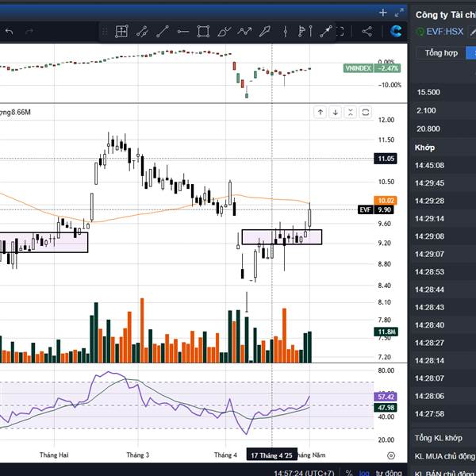
Task: Click the share chart icon
Action: point(367,31)
